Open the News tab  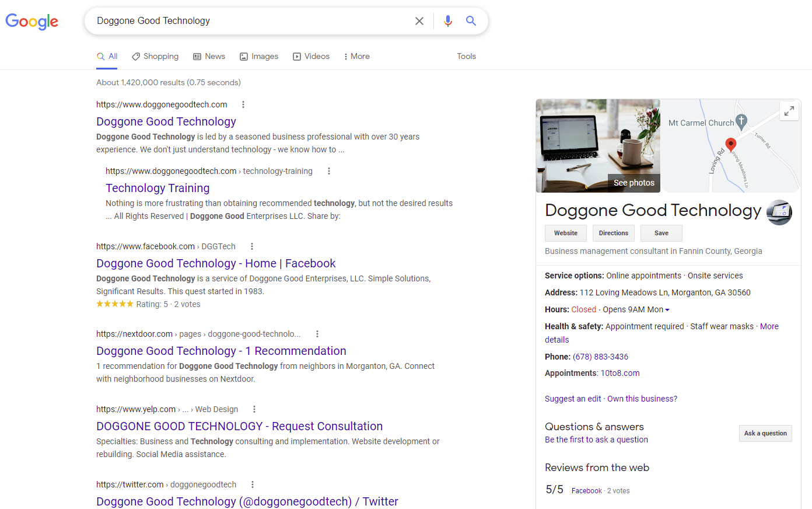coord(209,57)
